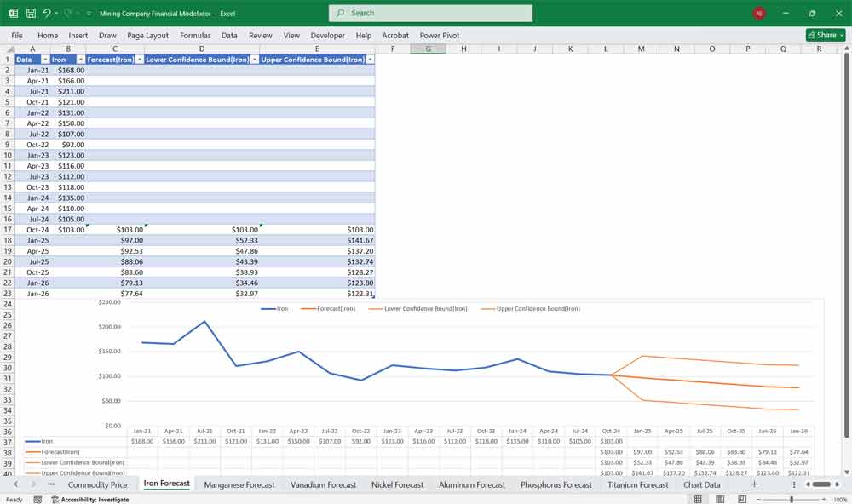Switch to Normal view icon
This screenshot has width=852, height=504.
[698, 499]
